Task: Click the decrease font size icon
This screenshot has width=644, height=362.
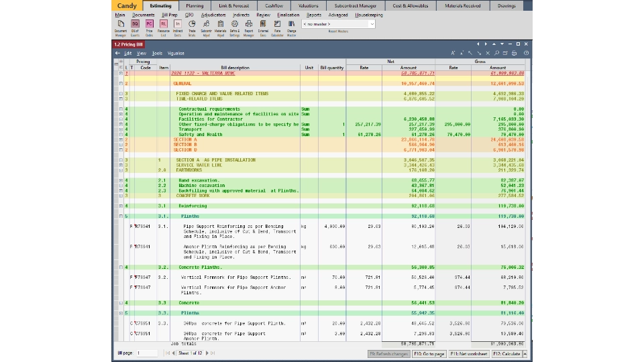Action: click(462, 53)
